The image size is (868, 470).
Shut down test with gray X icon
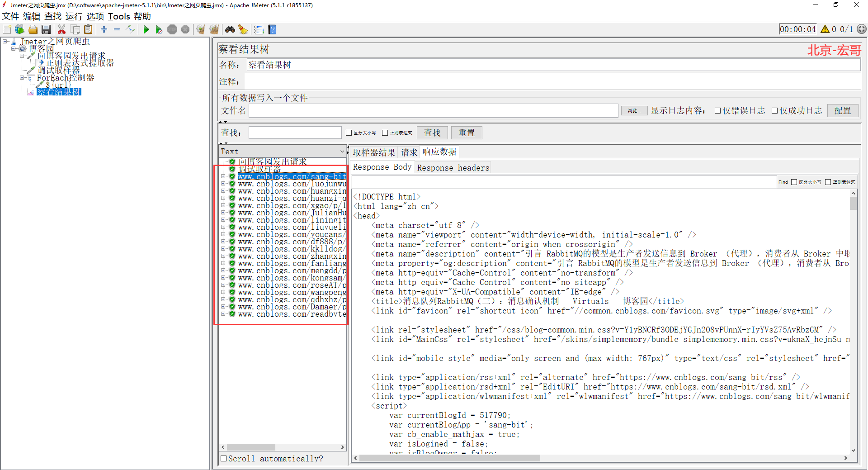185,29
